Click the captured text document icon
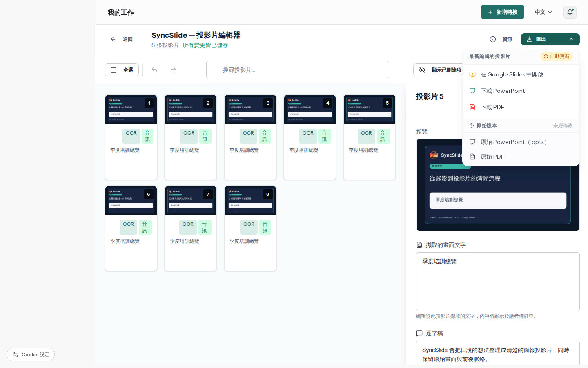Image resolution: width=588 pixels, height=368 pixels. point(419,245)
